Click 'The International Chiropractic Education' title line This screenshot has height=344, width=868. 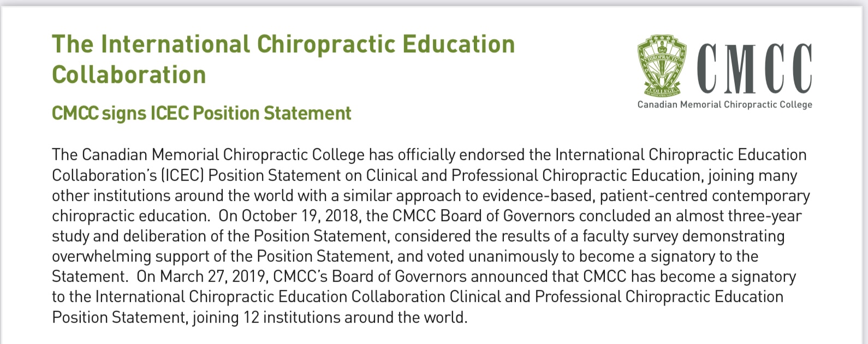click(x=283, y=44)
